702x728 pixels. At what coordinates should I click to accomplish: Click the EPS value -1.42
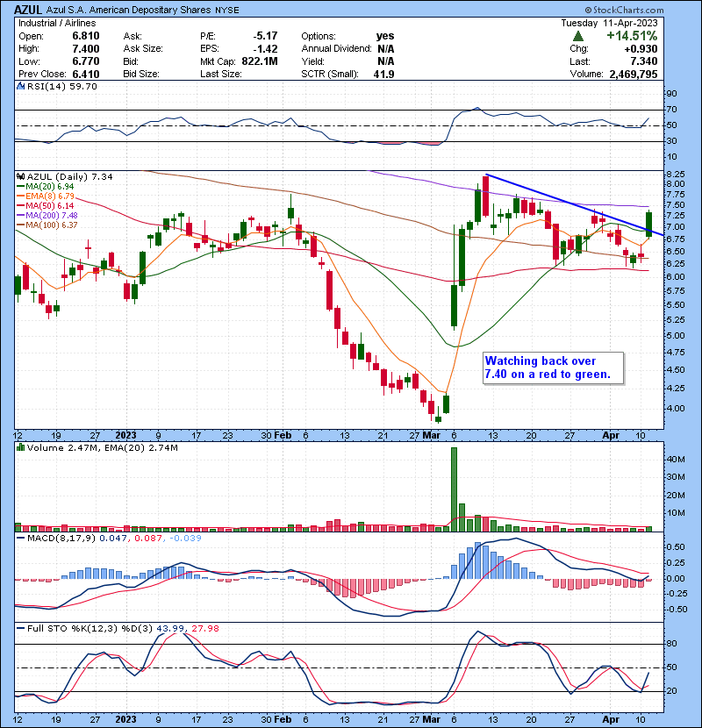[x=265, y=49]
